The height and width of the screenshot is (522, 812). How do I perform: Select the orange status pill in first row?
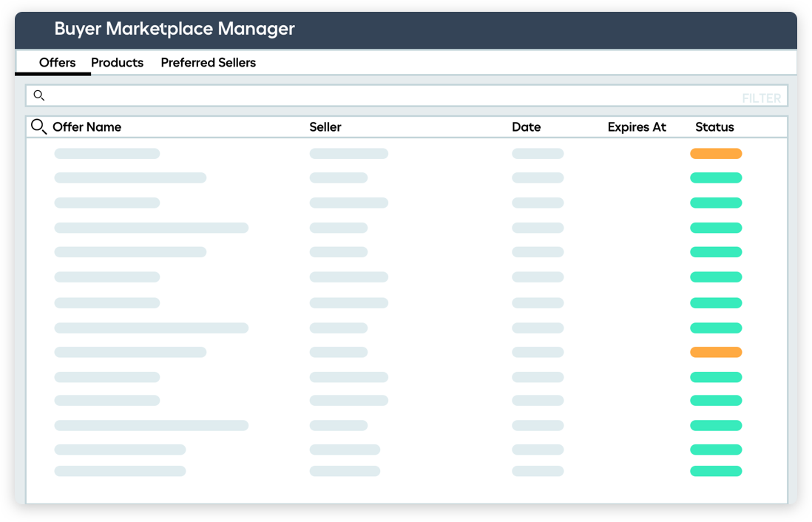click(x=715, y=154)
